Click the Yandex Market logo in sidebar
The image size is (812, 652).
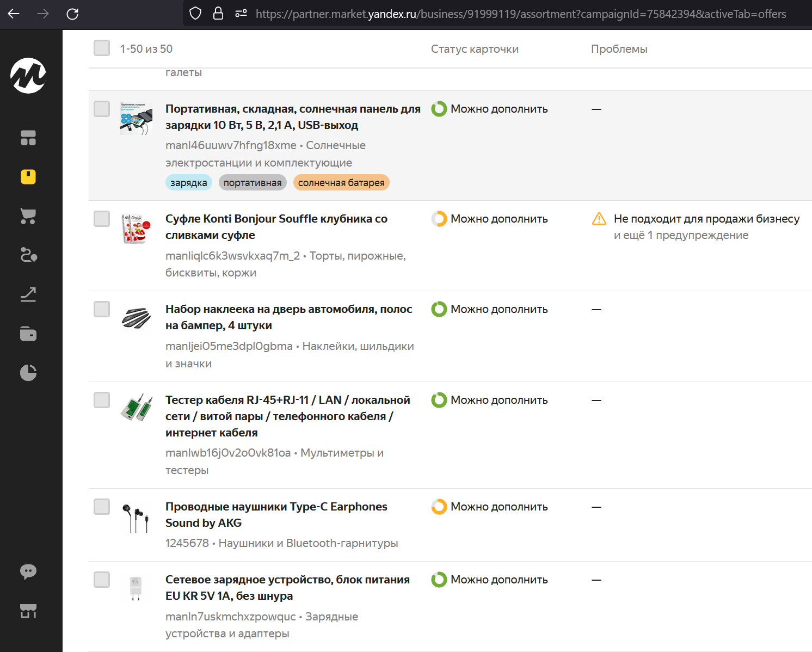28,76
